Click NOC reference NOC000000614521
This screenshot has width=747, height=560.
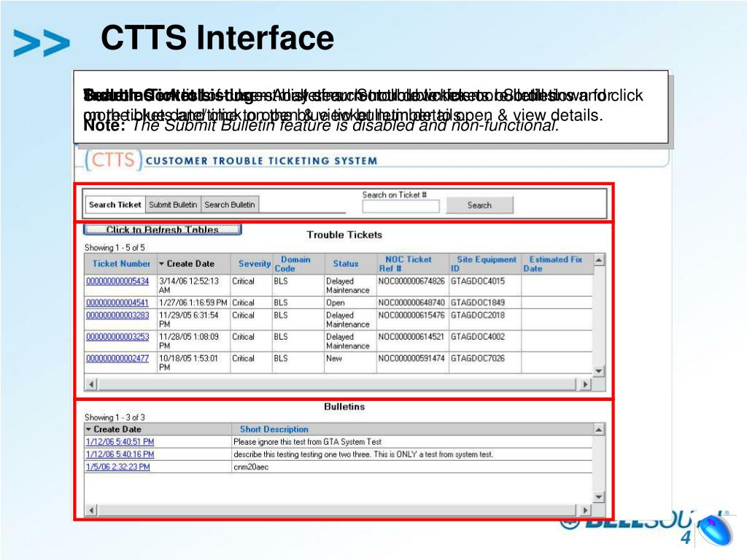click(x=411, y=336)
